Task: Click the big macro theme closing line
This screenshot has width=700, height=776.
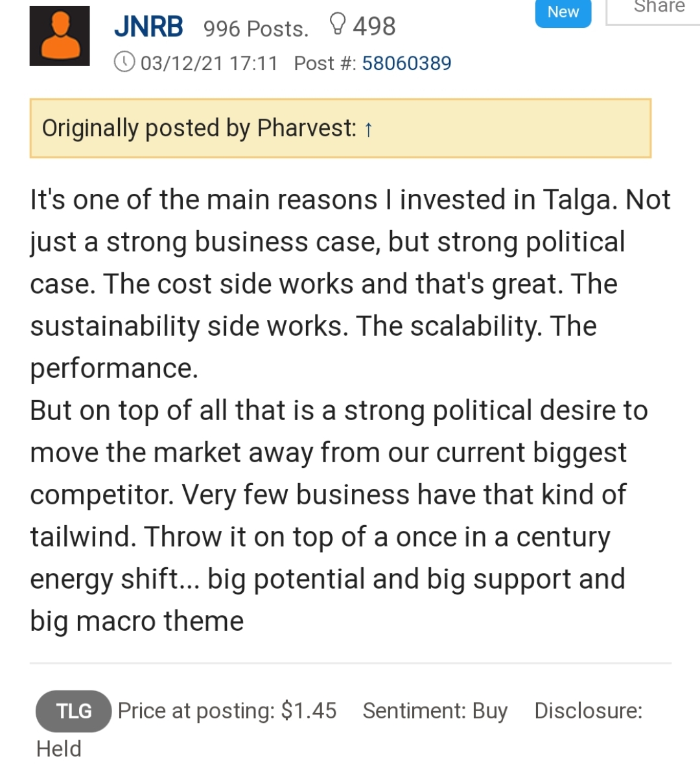Action: (137, 621)
